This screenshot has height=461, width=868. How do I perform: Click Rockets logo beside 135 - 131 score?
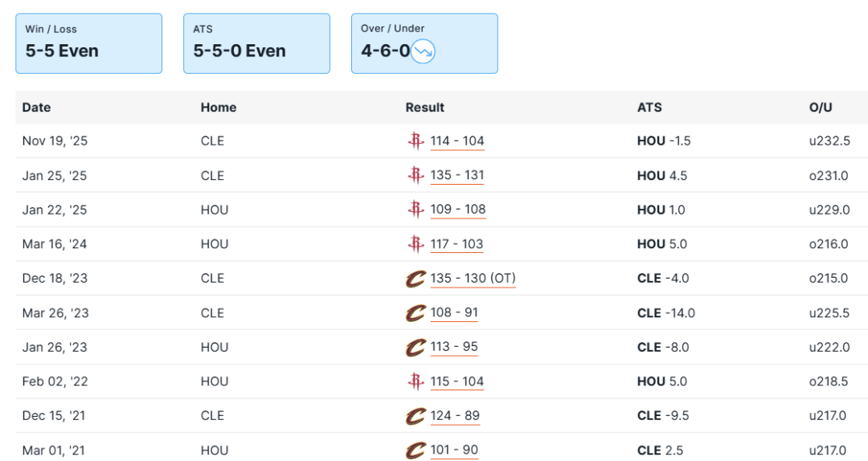[x=416, y=175]
